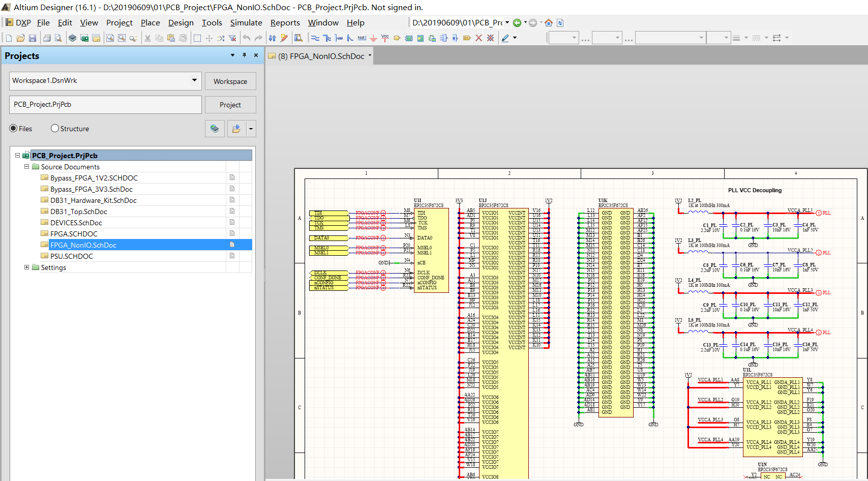This screenshot has height=481, width=868.
Task: Select DB31_Top.SchDoc in project tree
Action: pos(79,212)
